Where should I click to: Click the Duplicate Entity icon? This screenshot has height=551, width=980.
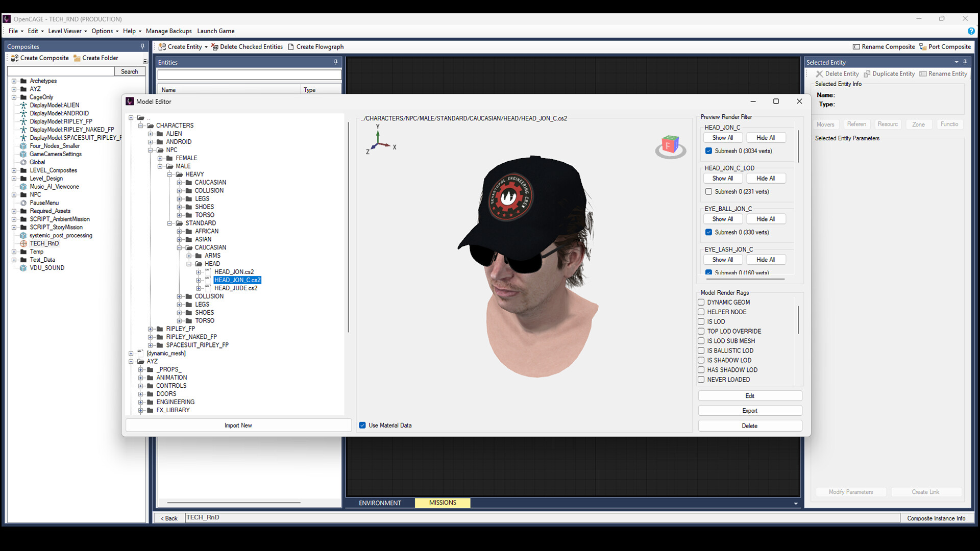click(x=867, y=74)
